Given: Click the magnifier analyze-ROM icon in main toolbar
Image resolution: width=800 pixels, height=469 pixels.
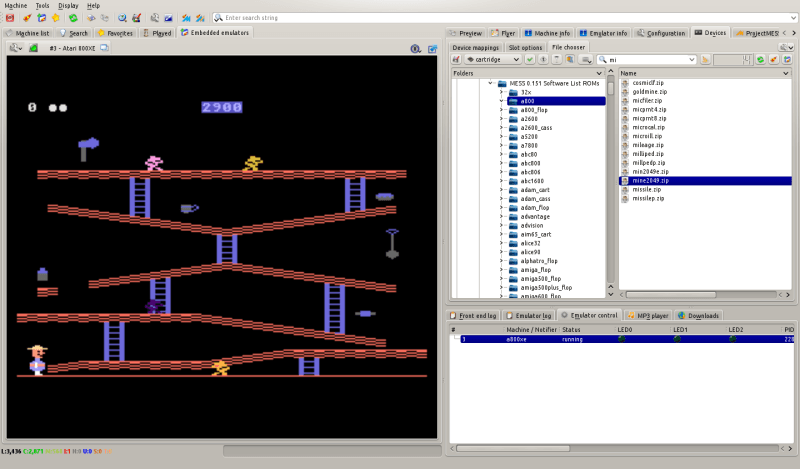Looking at the screenshot, I should (122, 18).
